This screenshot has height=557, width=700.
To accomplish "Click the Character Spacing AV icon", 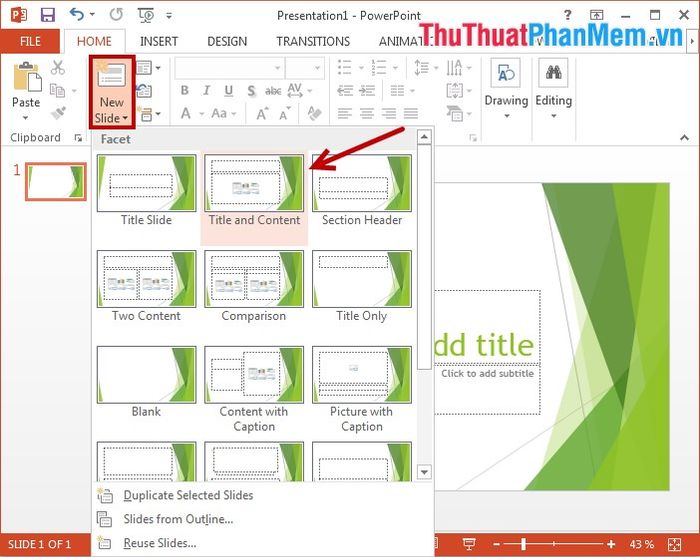I will tap(295, 91).
